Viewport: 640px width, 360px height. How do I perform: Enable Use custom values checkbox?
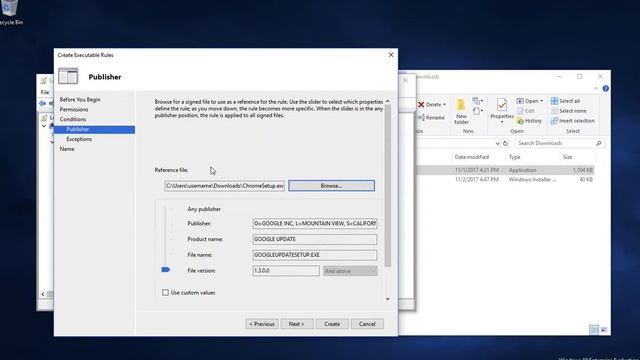coord(165,293)
